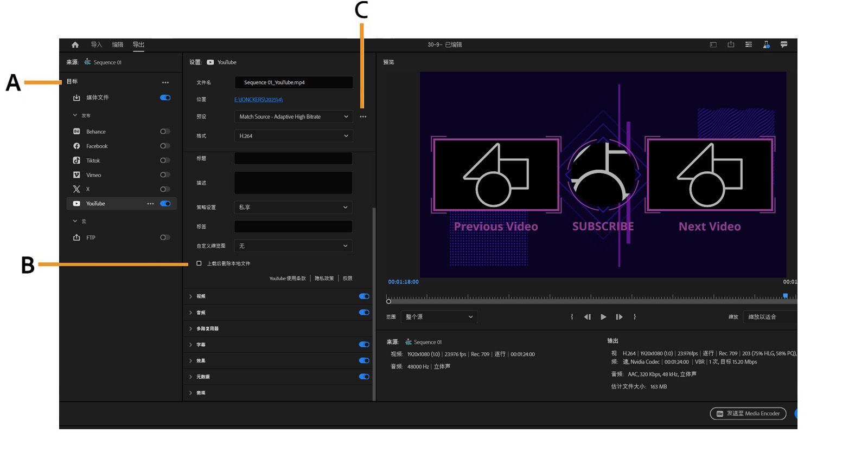Image resolution: width=868 pixels, height=459 pixels.
Task: Open the H.264 format dropdown
Action: 293,136
